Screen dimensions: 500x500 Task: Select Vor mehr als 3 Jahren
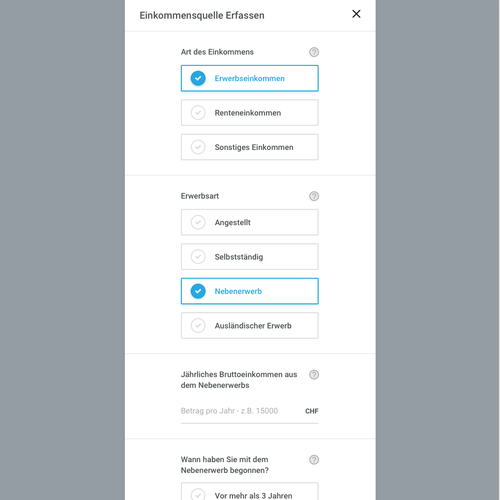pos(250,492)
